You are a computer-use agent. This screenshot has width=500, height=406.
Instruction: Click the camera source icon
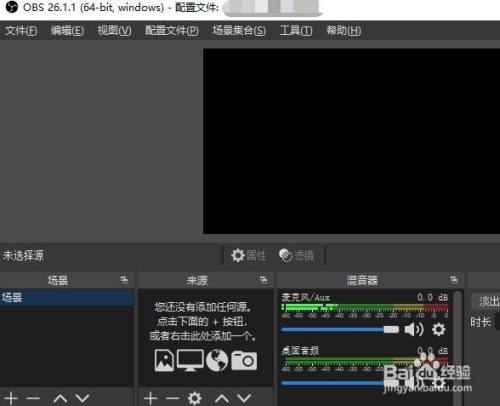point(244,361)
